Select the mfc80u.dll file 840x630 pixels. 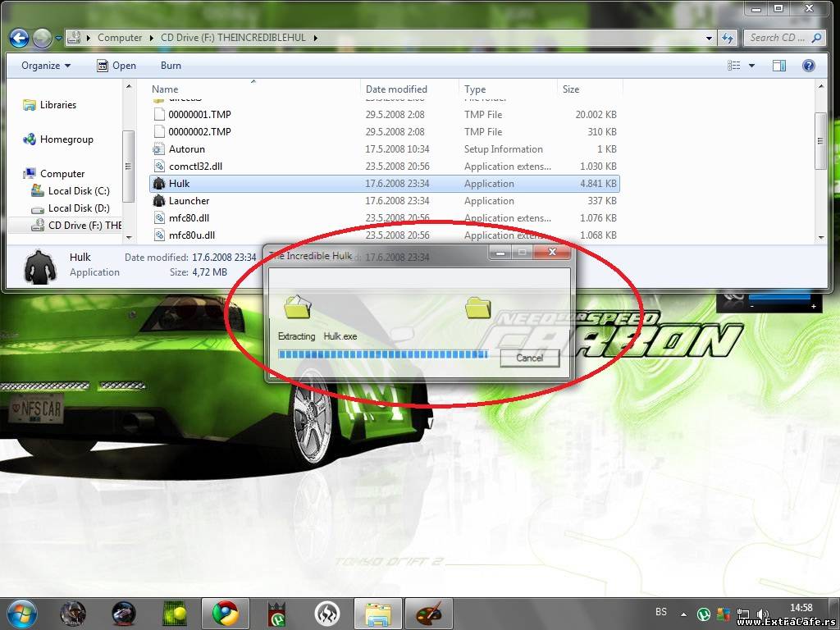(x=384, y=235)
